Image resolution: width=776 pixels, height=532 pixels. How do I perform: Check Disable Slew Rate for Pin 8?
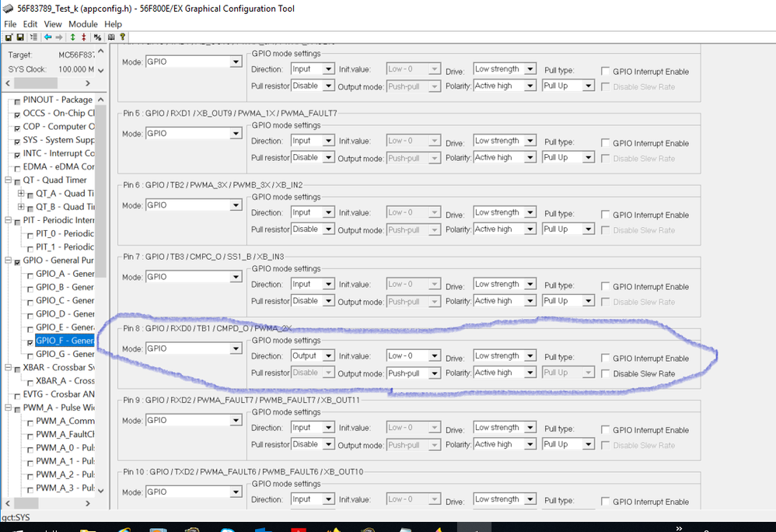point(605,373)
